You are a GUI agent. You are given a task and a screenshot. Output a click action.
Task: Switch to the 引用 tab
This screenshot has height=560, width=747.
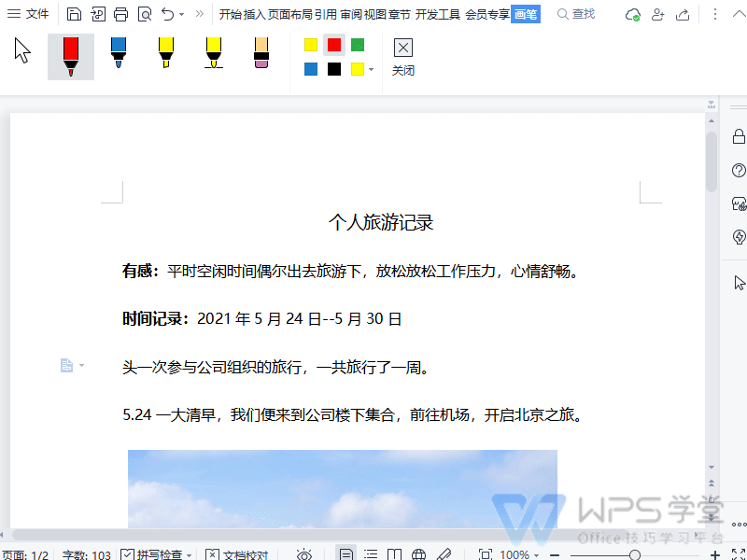tap(326, 14)
